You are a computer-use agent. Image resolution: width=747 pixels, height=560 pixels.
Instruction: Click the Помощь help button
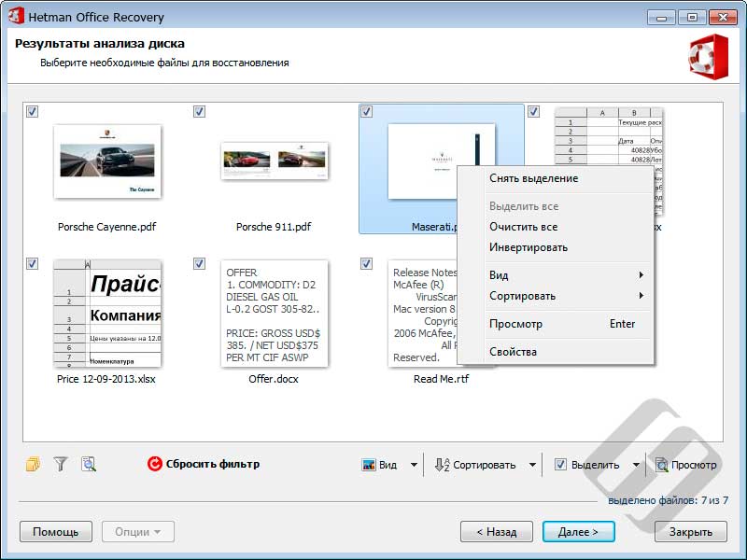coord(56,531)
